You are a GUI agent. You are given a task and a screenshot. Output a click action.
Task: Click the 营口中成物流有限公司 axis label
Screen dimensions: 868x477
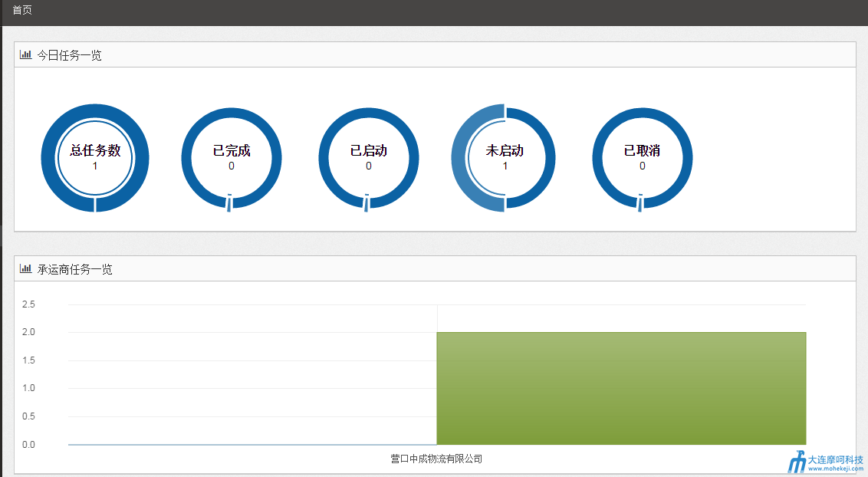point(436,459)
